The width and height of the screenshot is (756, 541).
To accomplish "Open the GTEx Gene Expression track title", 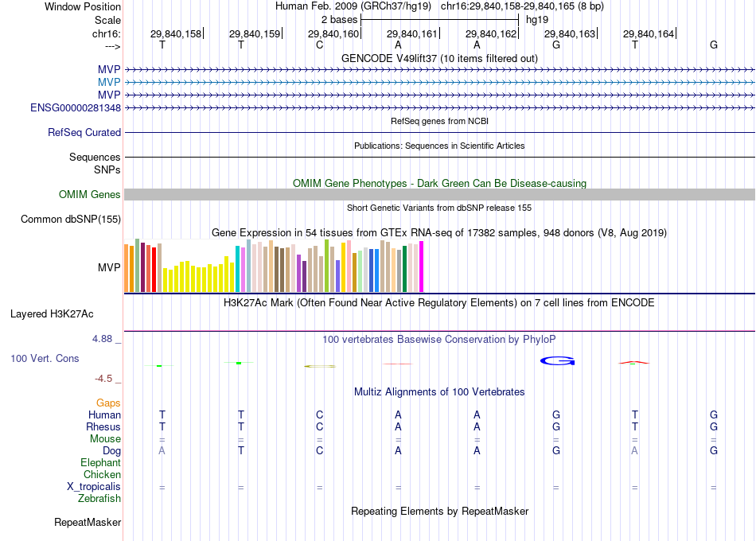I will tap(439, 233).
